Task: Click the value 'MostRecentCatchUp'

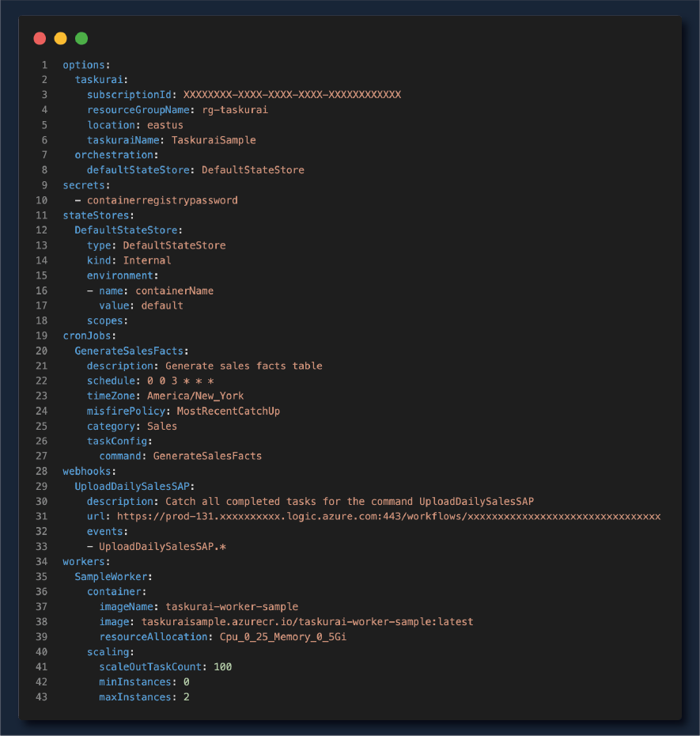Action: [229, 412]
